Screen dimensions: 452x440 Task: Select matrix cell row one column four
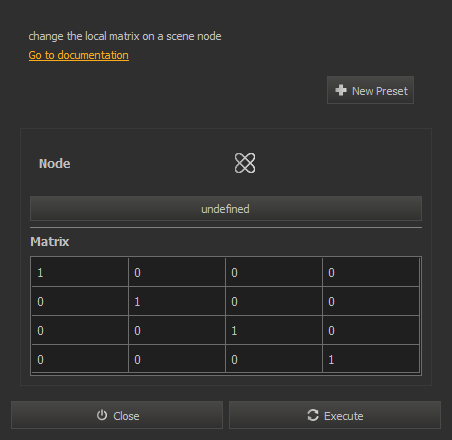[x=371, y=272]
